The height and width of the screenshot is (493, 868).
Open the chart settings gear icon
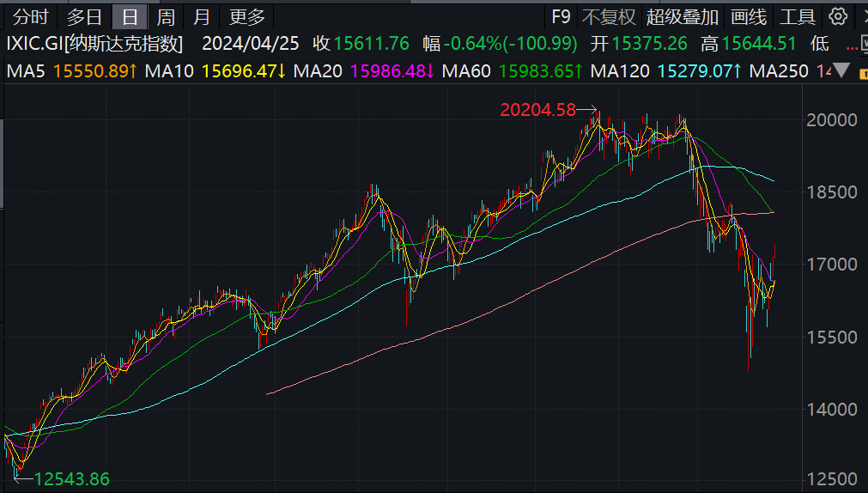838,16
